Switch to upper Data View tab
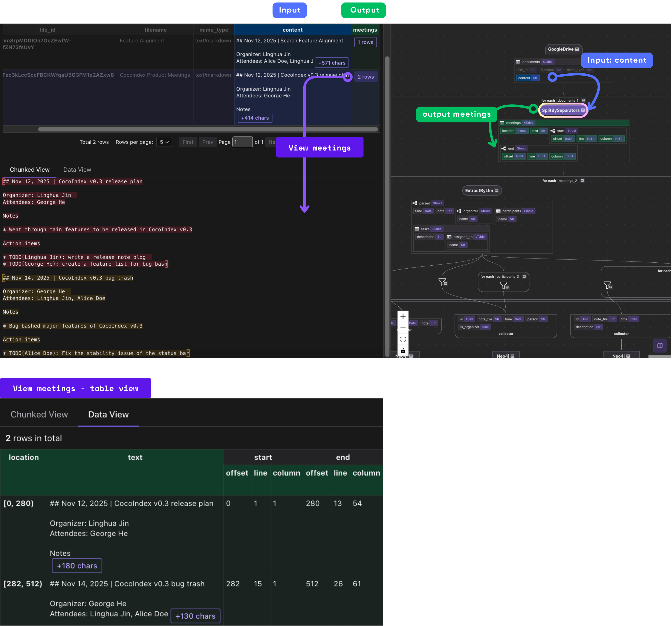This screenshot has height=626, width=672. [77, 170]
